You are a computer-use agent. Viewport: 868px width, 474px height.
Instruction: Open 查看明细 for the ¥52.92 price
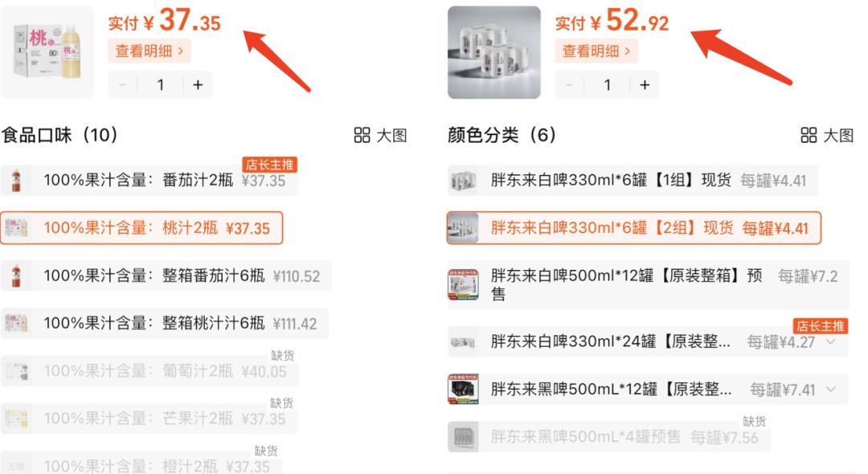(x=596, y=51)
